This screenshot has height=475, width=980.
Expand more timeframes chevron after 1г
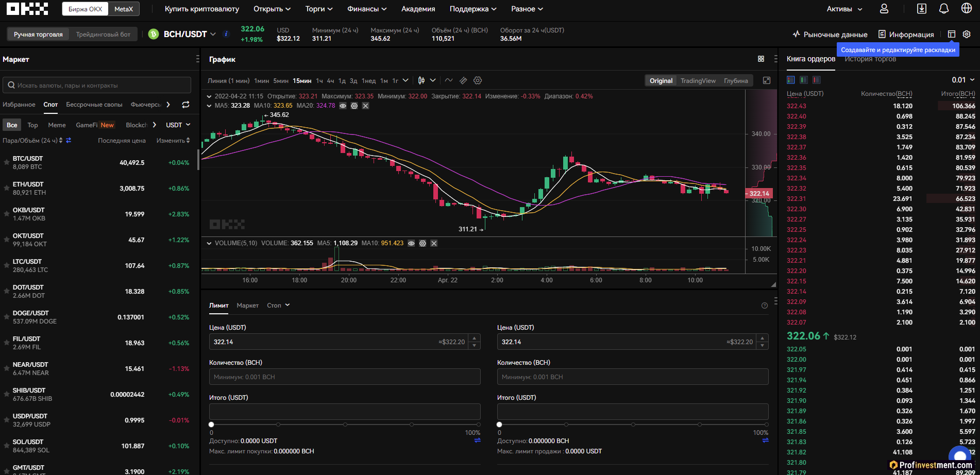405,80
